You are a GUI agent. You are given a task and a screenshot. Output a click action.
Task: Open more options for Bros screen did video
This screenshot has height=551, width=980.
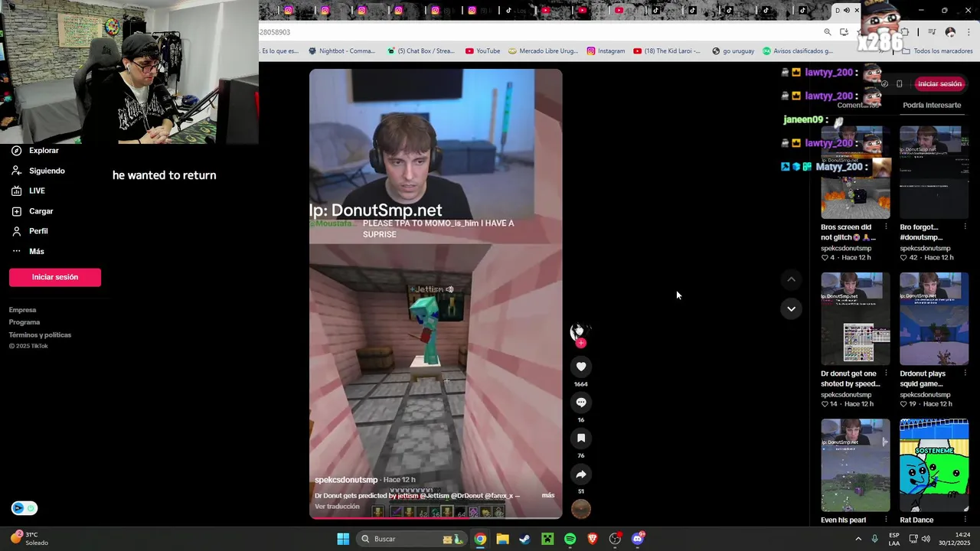point(886,227)
